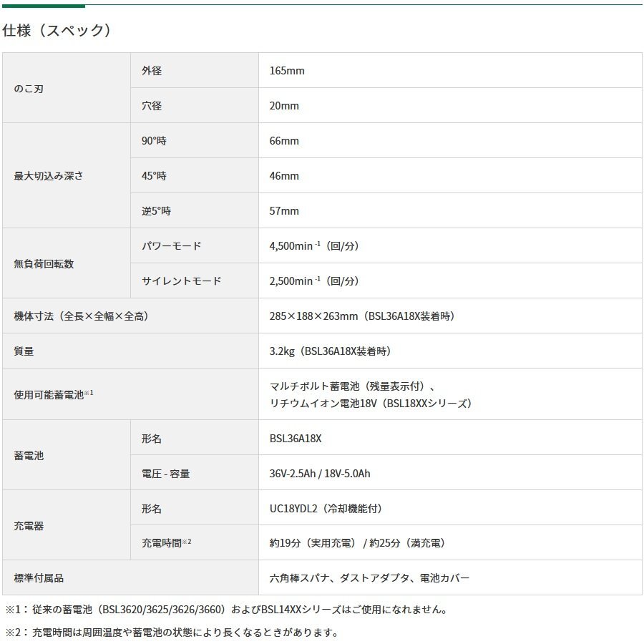
Task: Select the リチウムイオン電池18V text line
Action: coord(371,404)
